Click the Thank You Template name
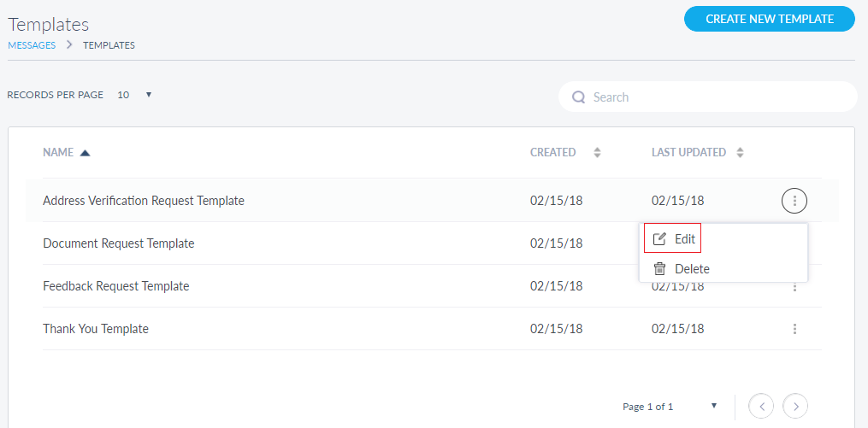868x428 pixels. 96,329
